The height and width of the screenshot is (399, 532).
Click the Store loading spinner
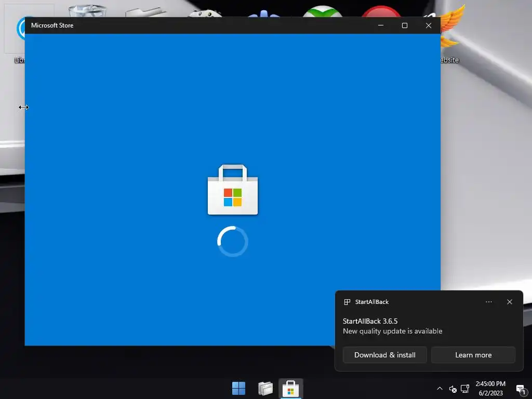(233, 241)
